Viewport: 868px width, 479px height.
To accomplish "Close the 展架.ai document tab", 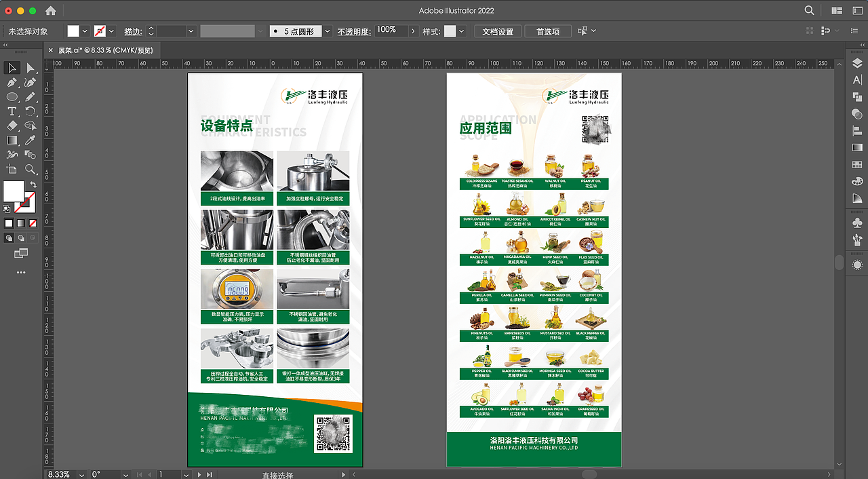I will (x=50, y=50).
